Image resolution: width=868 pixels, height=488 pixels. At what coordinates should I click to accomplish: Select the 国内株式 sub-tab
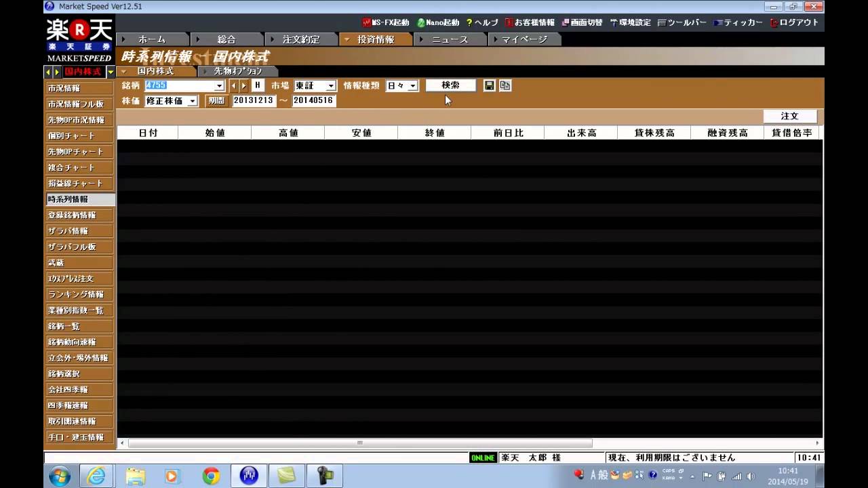(x=155, y=71)
